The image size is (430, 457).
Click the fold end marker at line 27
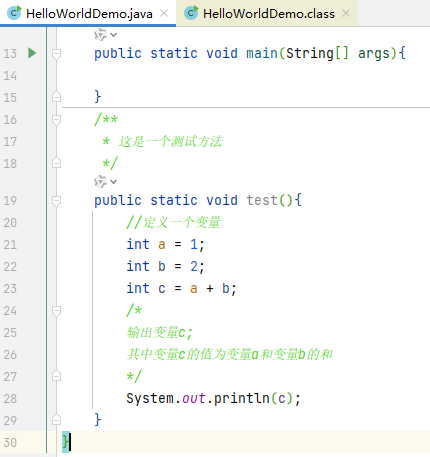click(x=56, y=376)
